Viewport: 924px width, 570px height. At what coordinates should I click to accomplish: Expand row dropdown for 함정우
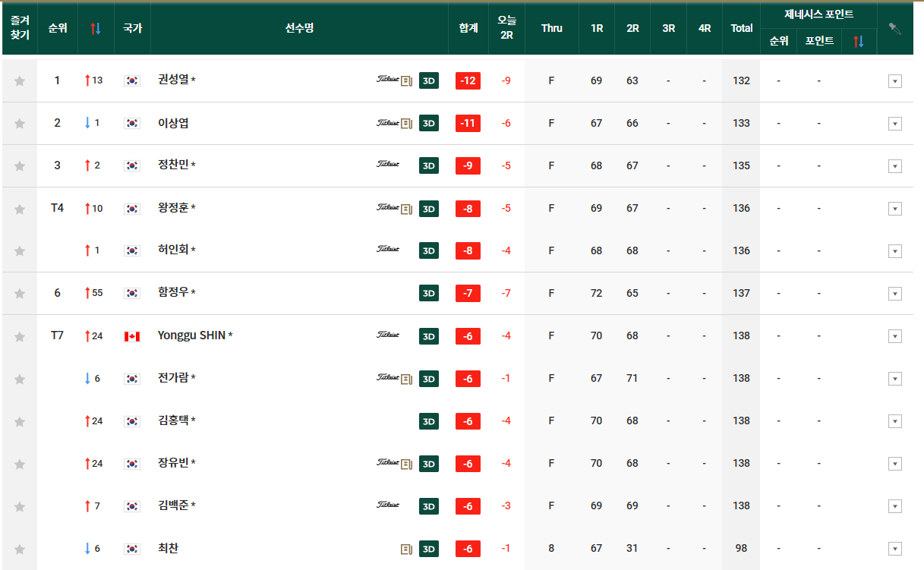pos(895,294)
